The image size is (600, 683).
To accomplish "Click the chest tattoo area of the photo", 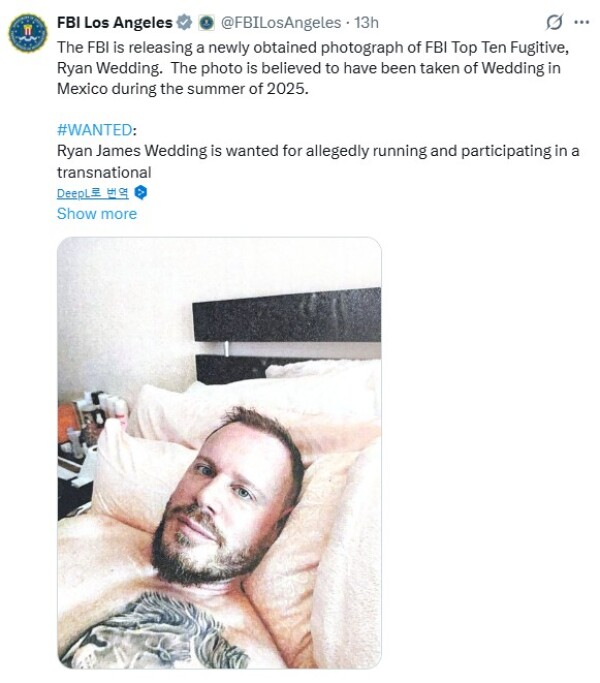I will pyautogui.click(x=155, y=631).
